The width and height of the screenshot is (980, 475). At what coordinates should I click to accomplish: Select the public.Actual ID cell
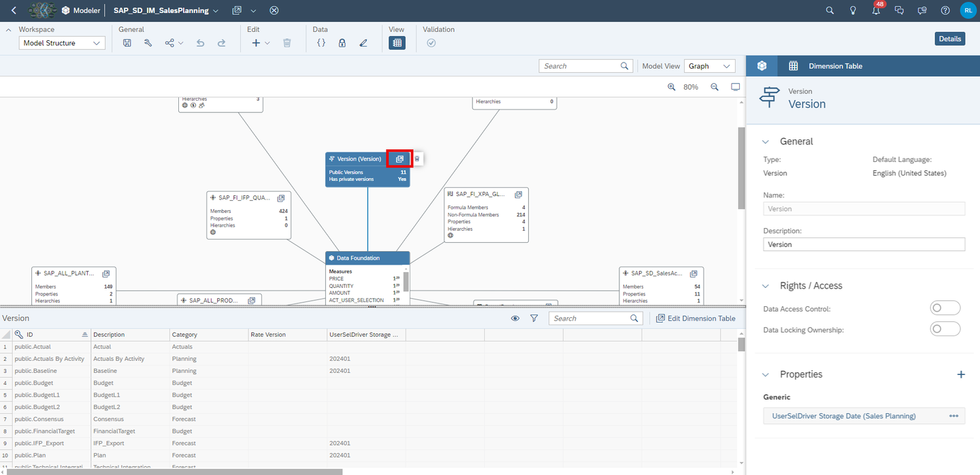[52, 347]
